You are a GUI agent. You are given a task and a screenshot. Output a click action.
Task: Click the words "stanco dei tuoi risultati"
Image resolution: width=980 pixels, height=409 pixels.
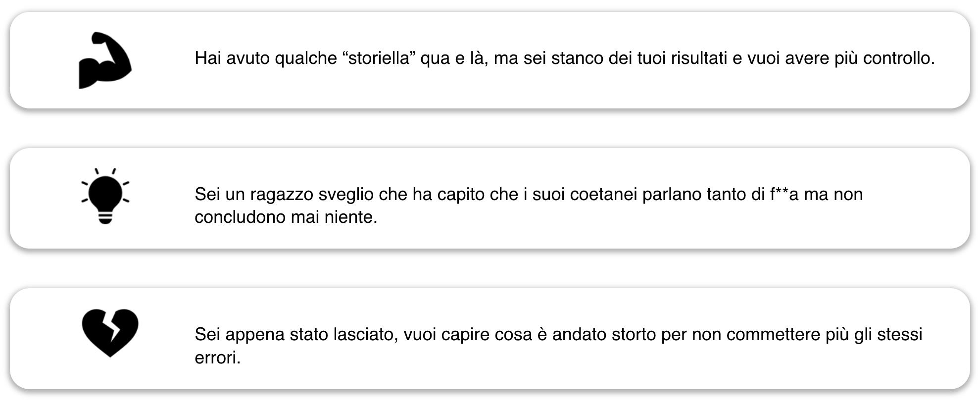639,58
